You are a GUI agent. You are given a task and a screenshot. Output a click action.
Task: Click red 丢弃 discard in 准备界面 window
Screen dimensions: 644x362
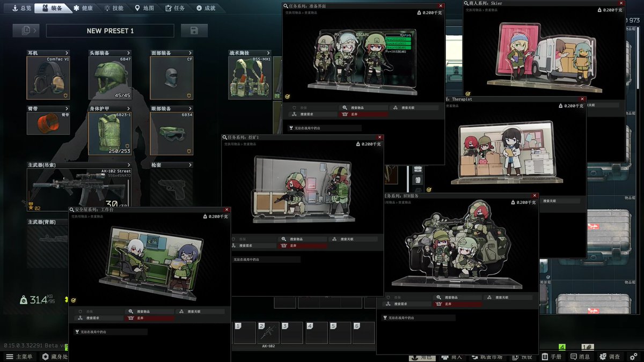(363, 114)
